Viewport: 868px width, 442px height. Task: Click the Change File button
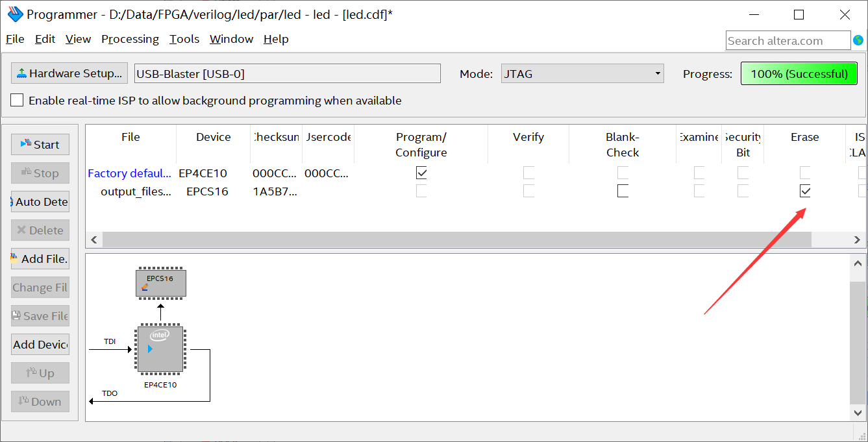coord(40,288)
